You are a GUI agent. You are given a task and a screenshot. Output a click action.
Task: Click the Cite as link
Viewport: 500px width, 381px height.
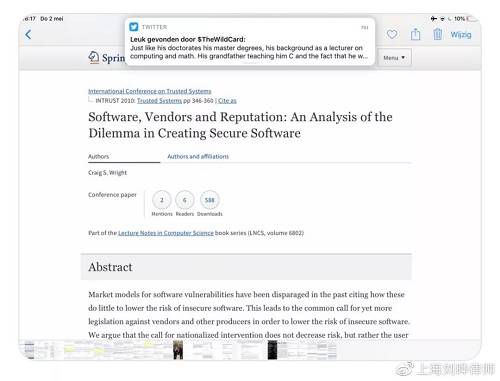[x=227, y=101]
